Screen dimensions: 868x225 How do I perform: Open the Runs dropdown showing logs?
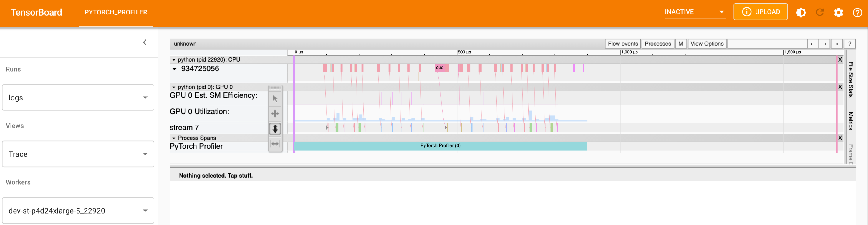pos(78,98)
